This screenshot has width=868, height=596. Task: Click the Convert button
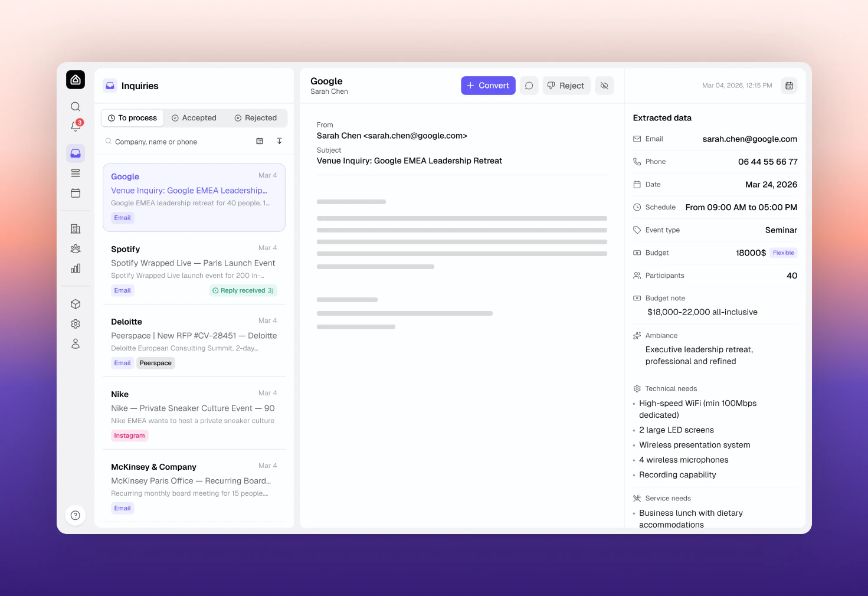(488, 86)
